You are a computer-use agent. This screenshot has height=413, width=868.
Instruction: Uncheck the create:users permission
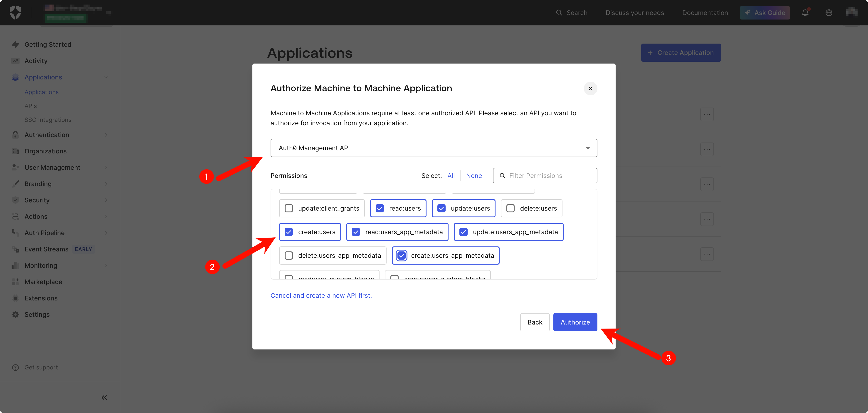tap(289, 232)
